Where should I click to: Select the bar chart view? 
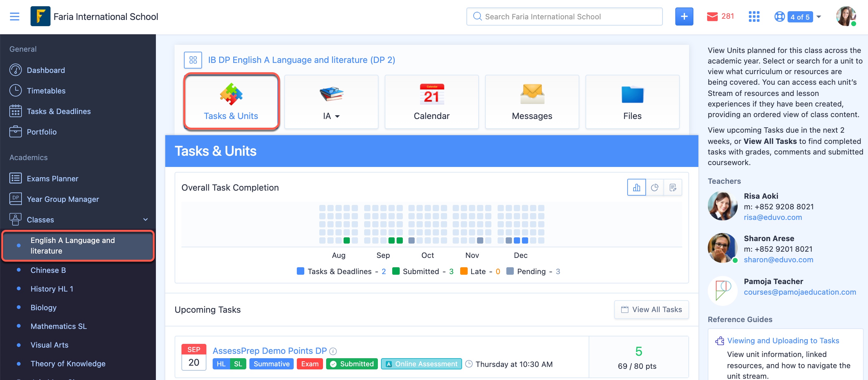[636, 188]
